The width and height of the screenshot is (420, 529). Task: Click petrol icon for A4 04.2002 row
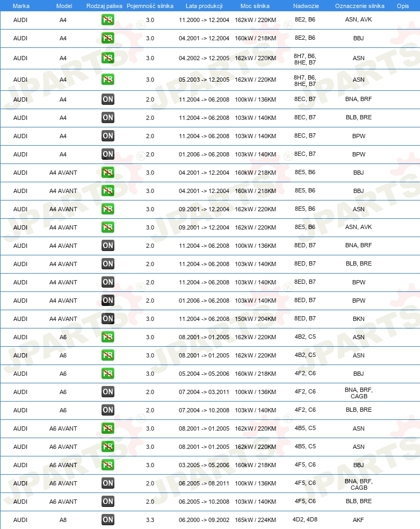coord(108,58)
